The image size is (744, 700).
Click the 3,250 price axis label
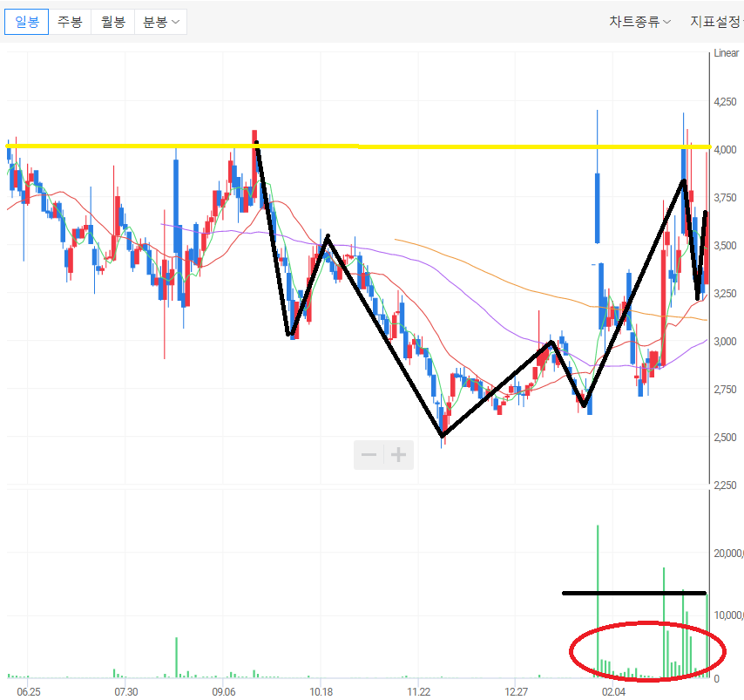(x=725, y=294)
